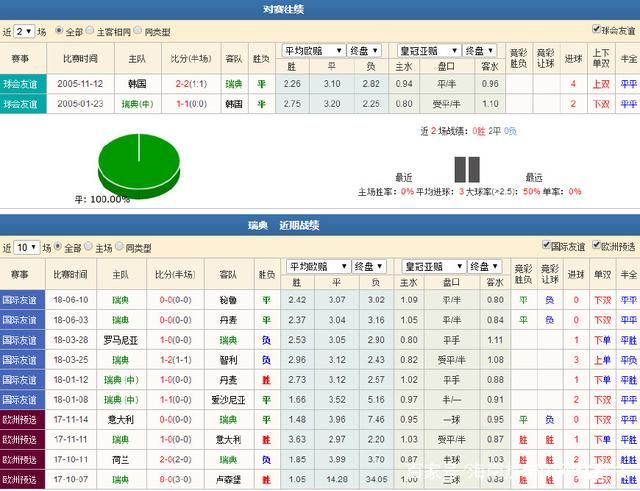
Task: Click the 欧洲预选 tag for 17-11-14 match
Action: 21,420
